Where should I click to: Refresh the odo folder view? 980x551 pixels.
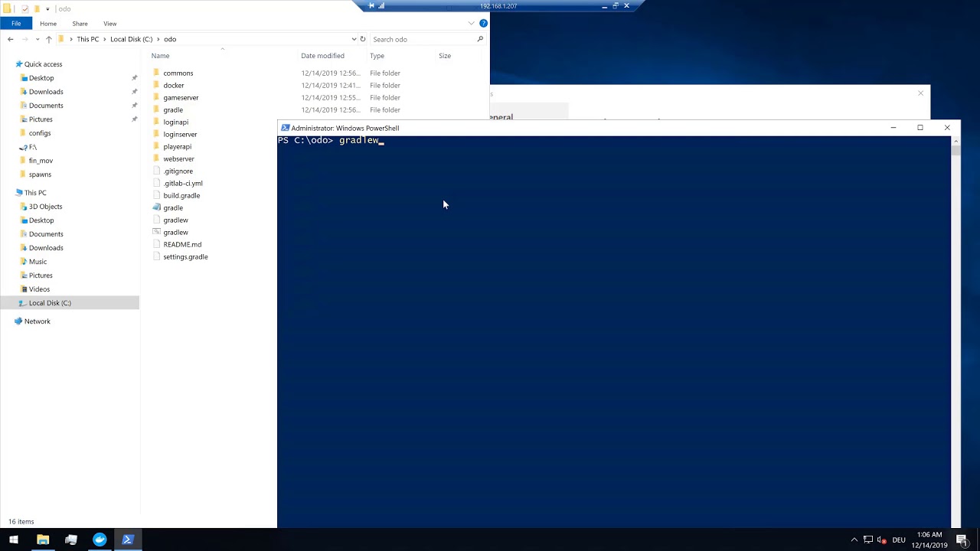(x=363, y=39)
